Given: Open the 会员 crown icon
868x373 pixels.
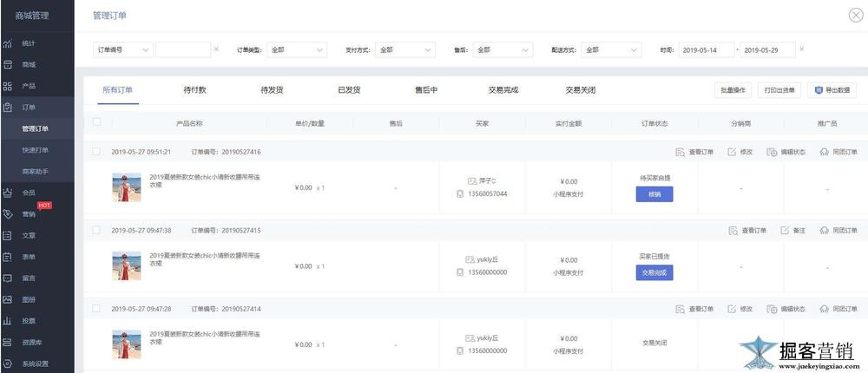Looking at the screenshot, I should pyautogui.click(x=7, y=193).
